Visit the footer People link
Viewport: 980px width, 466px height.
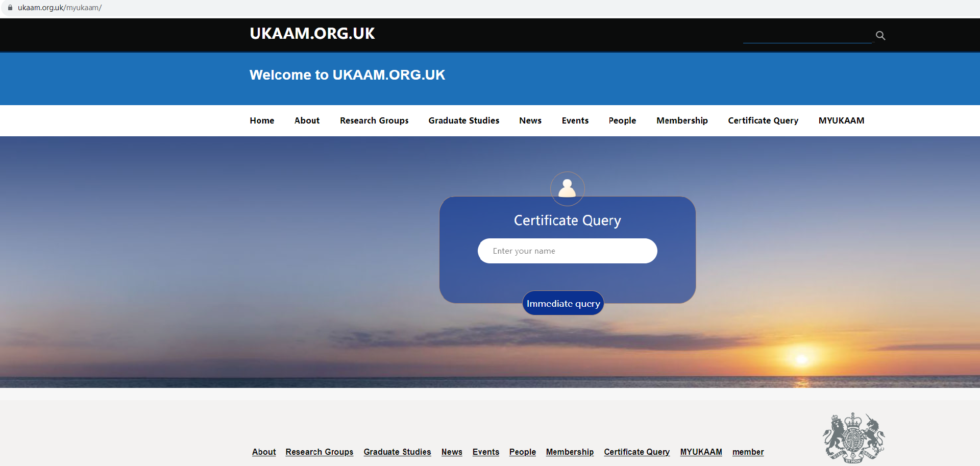(x=523, y=452)
